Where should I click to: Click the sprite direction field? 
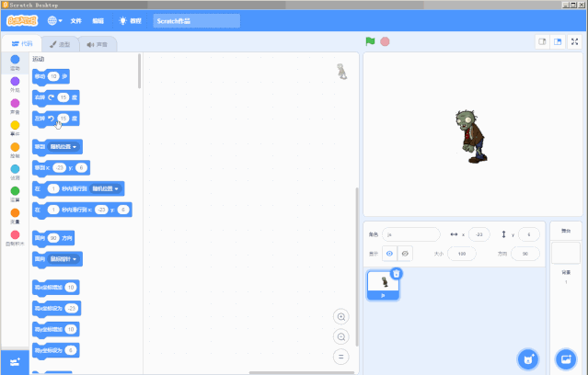(x=525, y=254)
